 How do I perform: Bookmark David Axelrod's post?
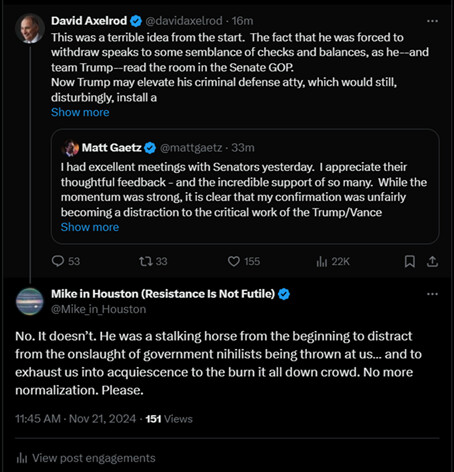point(410,262)
